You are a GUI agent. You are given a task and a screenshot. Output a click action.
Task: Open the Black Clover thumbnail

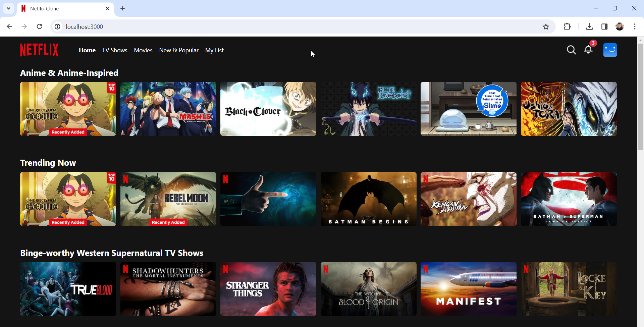268,109
